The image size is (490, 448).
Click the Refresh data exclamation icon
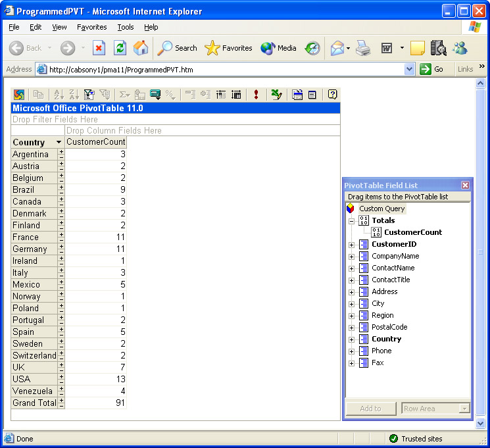click(x=256, y=95)
